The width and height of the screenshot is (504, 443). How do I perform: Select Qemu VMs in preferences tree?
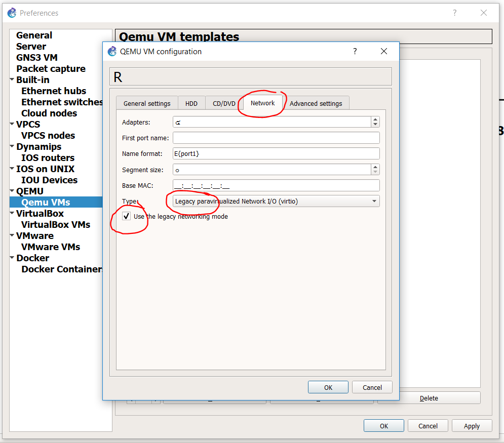click(46, 203)
